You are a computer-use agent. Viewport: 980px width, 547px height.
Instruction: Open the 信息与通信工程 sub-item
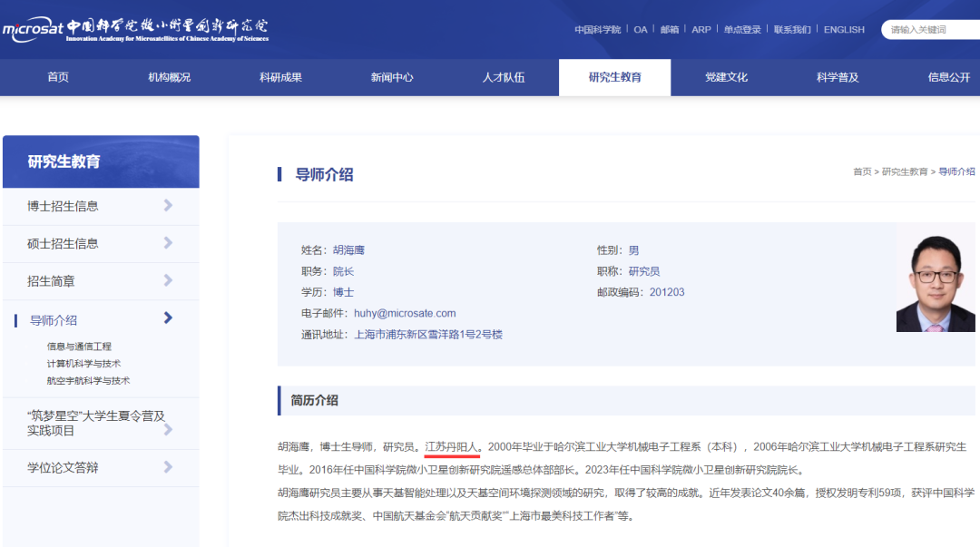tap(79, 347)
